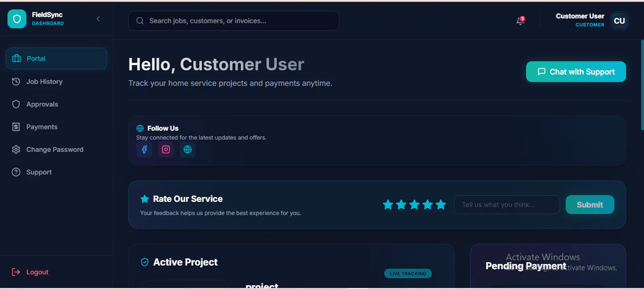Viewport: 644px width, 289px height.
Task: Collapse the sidebar with the chevron arrow
Action: (98, 19)
